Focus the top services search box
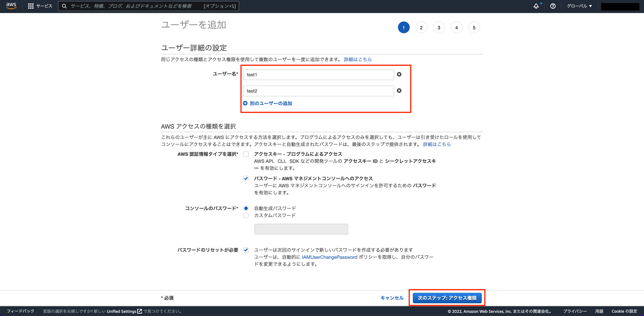644x316 pixels. pos(148,6)
